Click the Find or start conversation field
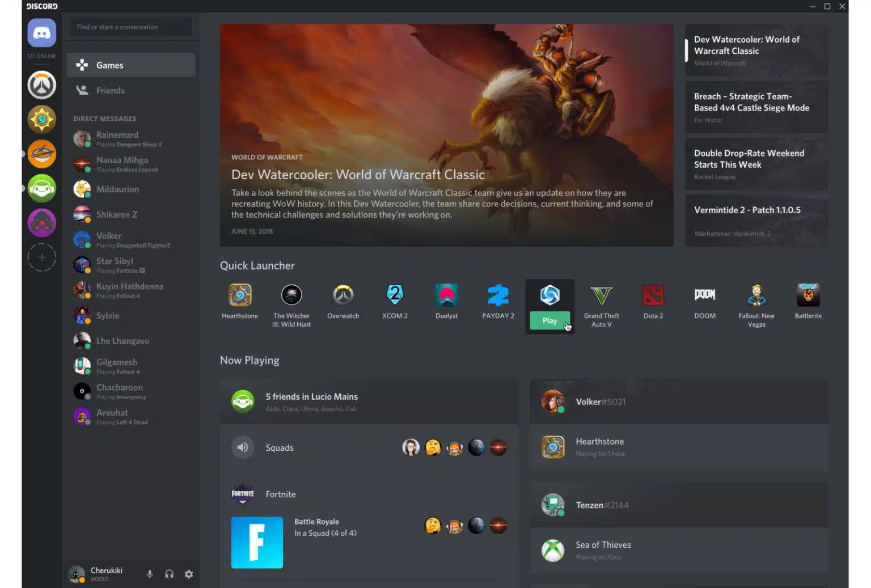 pyautogui.click(x=131, y=27)
